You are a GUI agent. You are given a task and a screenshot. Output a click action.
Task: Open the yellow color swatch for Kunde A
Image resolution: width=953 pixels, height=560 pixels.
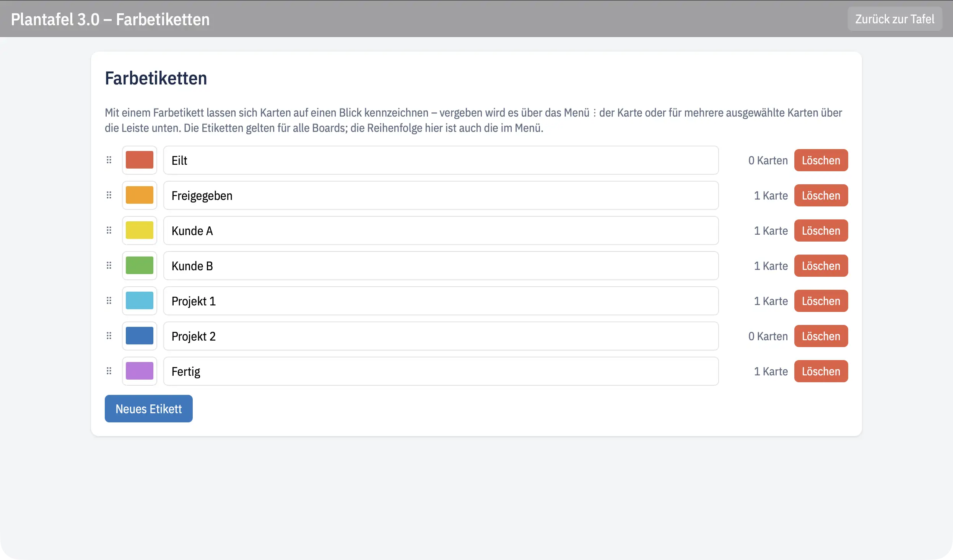(x=140, y=230)
